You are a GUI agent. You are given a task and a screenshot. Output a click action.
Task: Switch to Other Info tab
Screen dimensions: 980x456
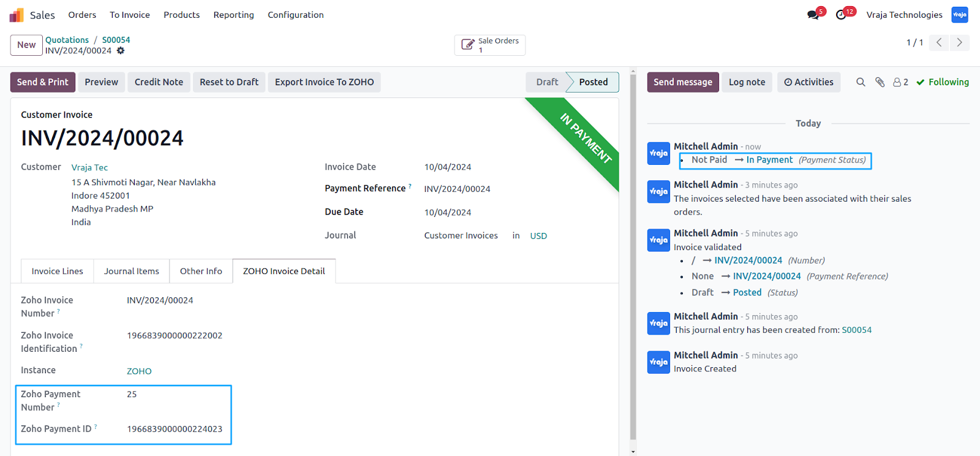point(201,271)
